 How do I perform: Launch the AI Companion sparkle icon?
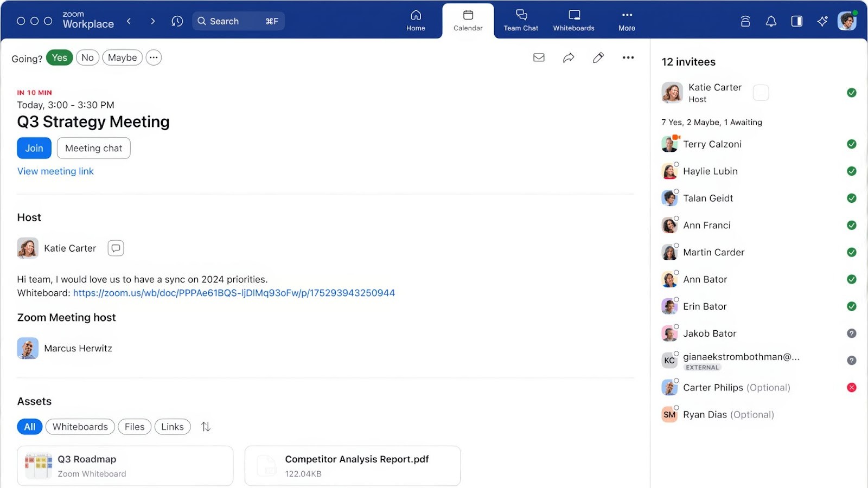[x=822, y=21]
